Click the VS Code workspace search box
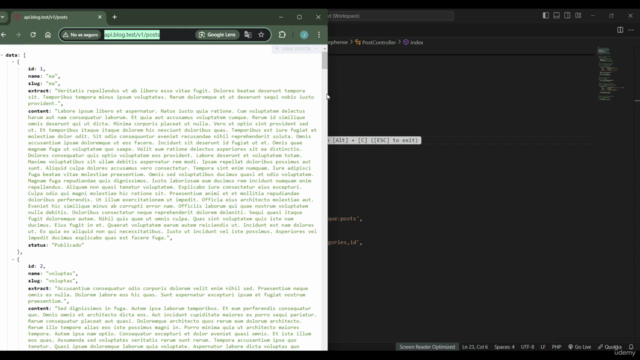This screenshot has height=360, width=640. pyautogui.click(x=391, y=16)
